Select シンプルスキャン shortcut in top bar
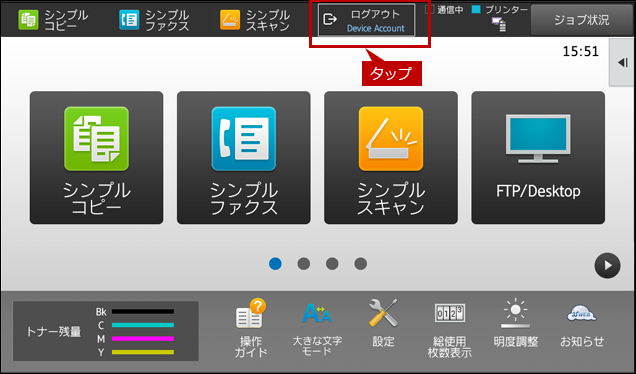The width and height of the screenshot is (636, 374). coord(255,20)
